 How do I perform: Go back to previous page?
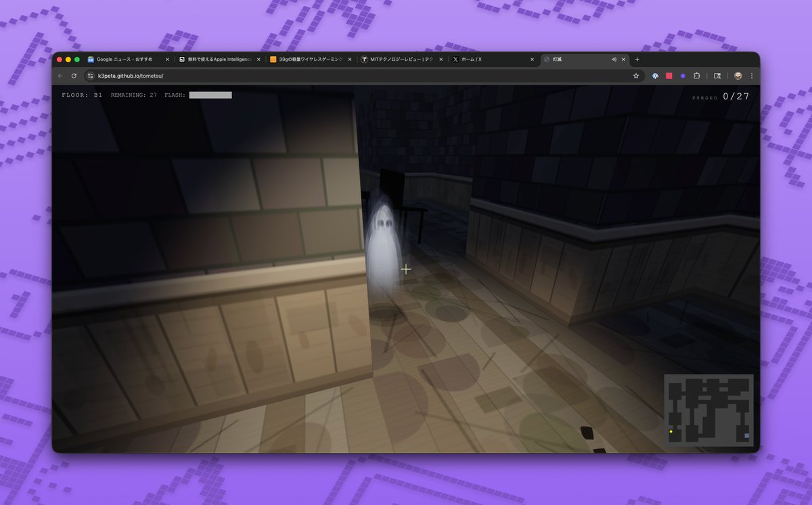point(60,76)
